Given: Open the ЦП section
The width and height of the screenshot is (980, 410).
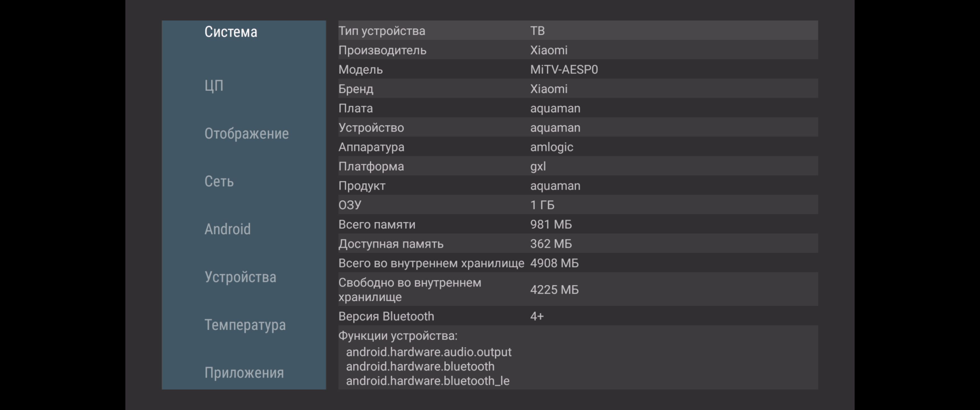Looking at the screenshot, I should click(214, 86).
